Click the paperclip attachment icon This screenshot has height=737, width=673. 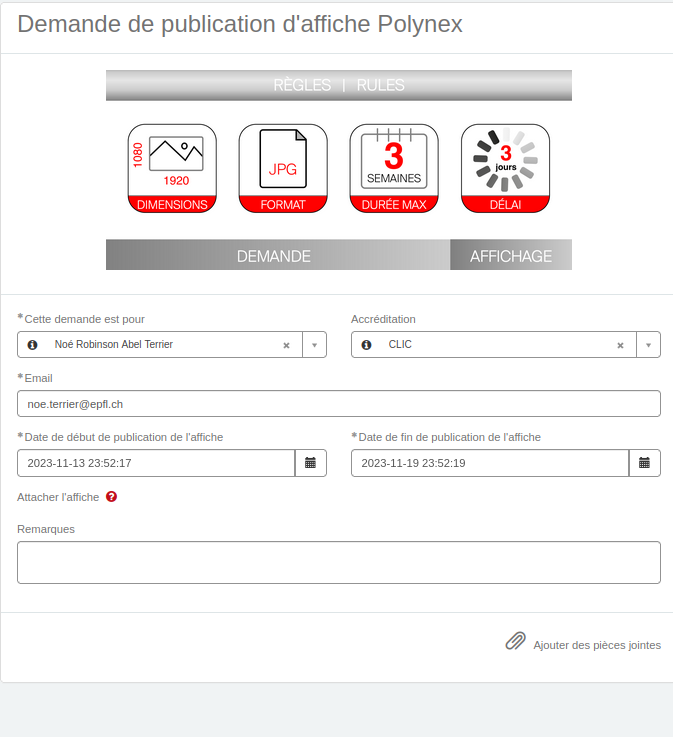click(515, 642)
